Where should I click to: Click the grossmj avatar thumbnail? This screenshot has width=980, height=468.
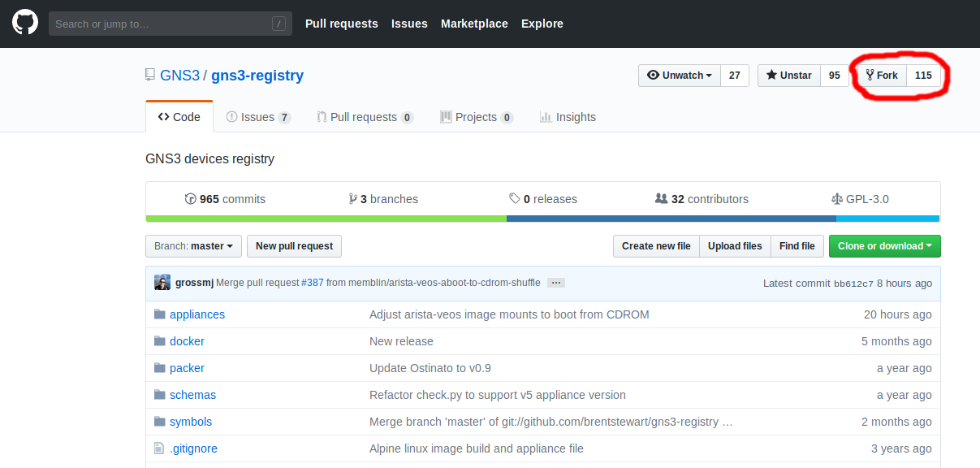tap(162, 283)
